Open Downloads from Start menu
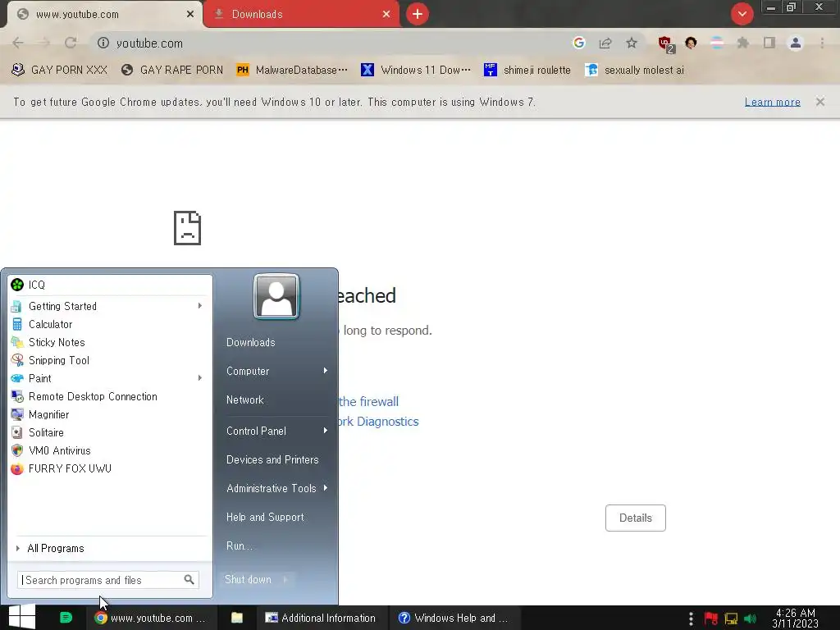 251,342
